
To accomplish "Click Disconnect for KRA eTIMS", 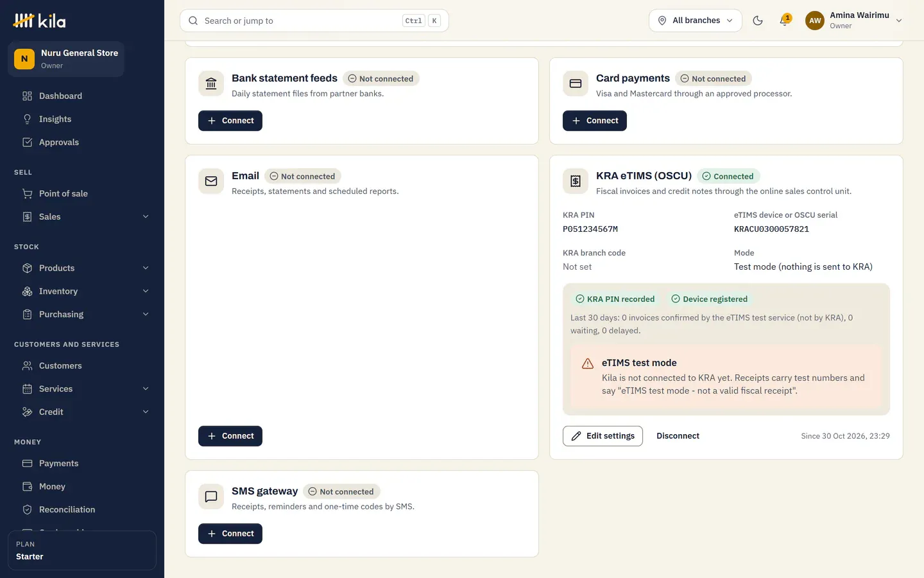I will (x=678, y=436).
